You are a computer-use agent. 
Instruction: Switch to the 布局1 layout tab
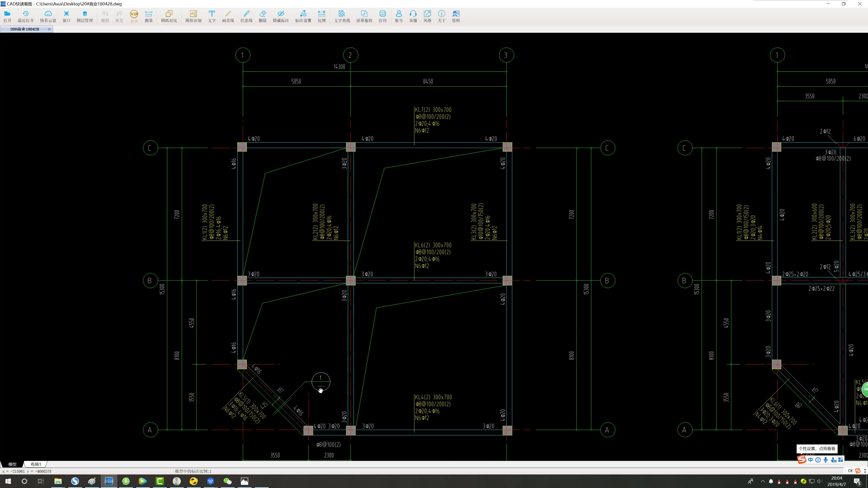coord(36,464)
